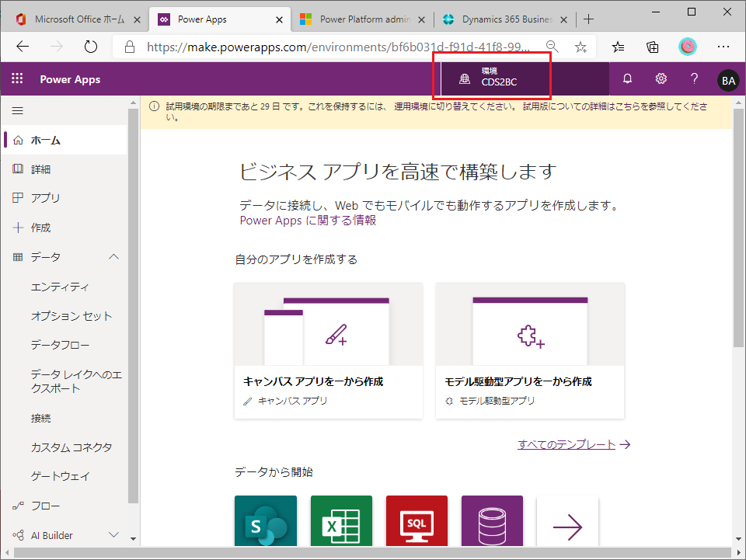The width and height of the screenshot is (746, 560).
Task: Switch to Dynamics 365 Business tab
Action: pyautogui.click(x=505, y=19)
